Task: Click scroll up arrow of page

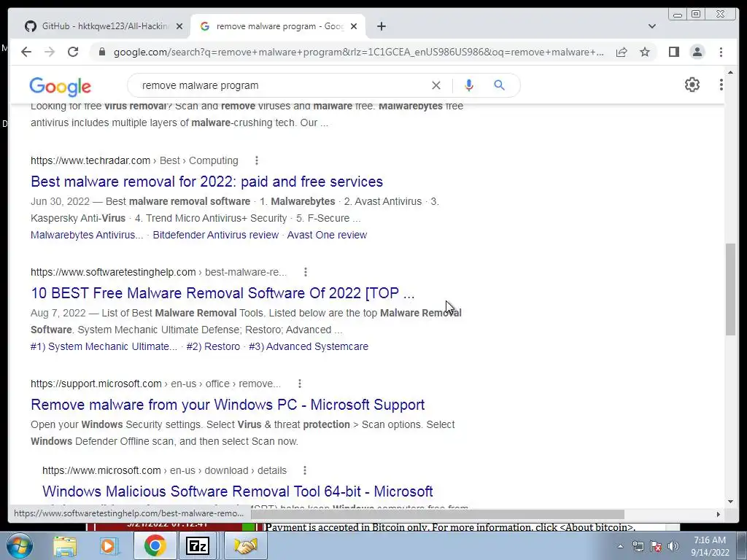Action: [x=730, y=73]
